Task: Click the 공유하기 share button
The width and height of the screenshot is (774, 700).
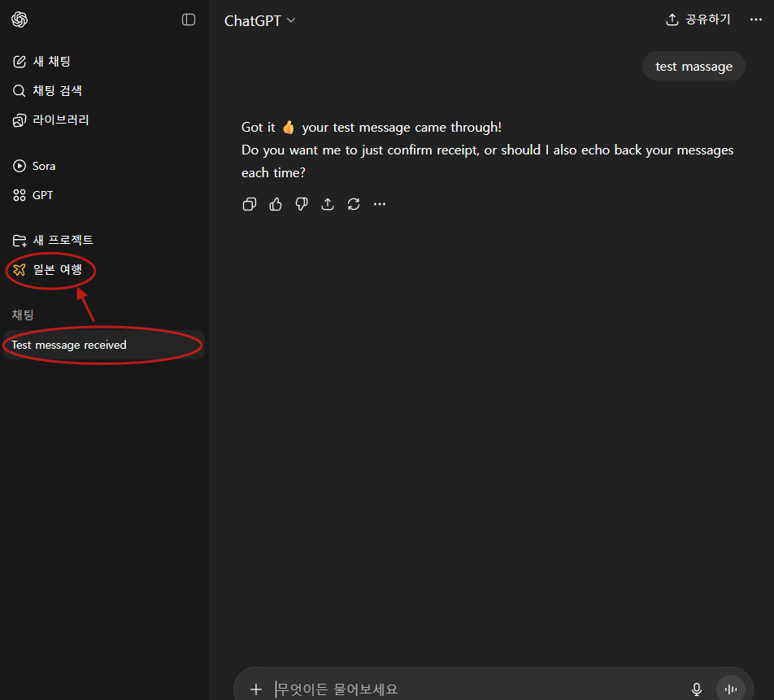Action: (x=698, y=20)
